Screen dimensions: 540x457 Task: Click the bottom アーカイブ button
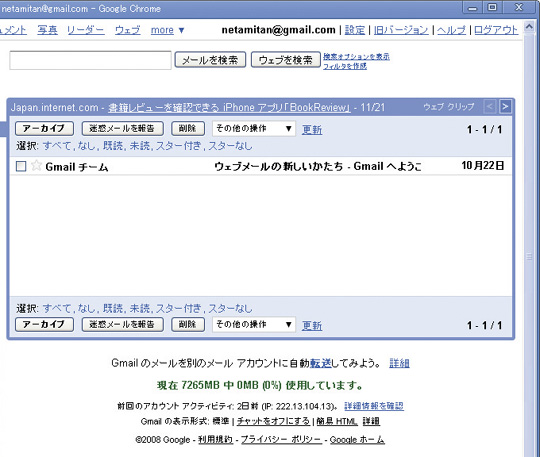44,324
